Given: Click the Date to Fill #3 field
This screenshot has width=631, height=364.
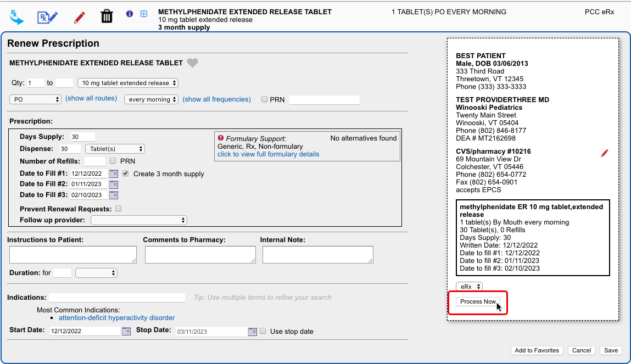Looking at the screenshot, I should point(89,195).
